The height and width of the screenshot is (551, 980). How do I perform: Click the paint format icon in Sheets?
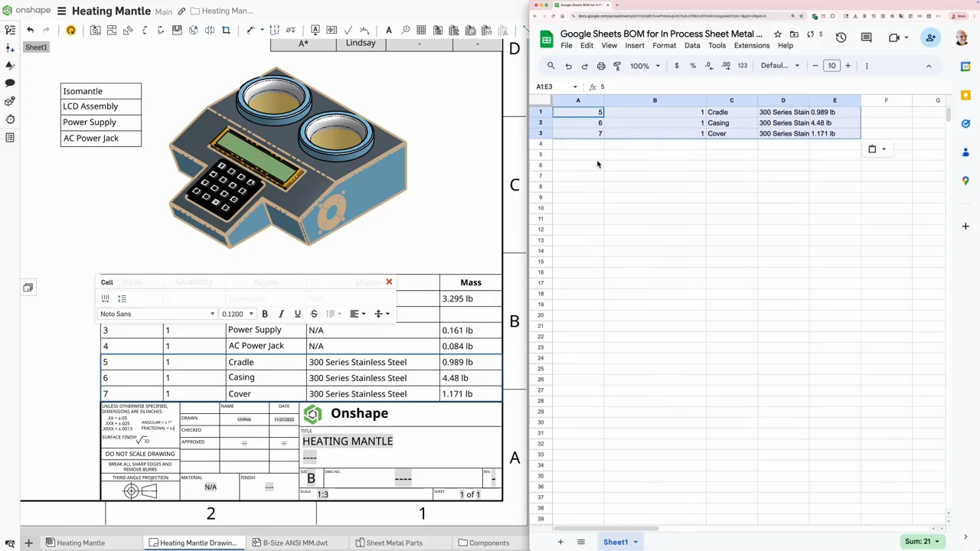(x=617, y=66)
